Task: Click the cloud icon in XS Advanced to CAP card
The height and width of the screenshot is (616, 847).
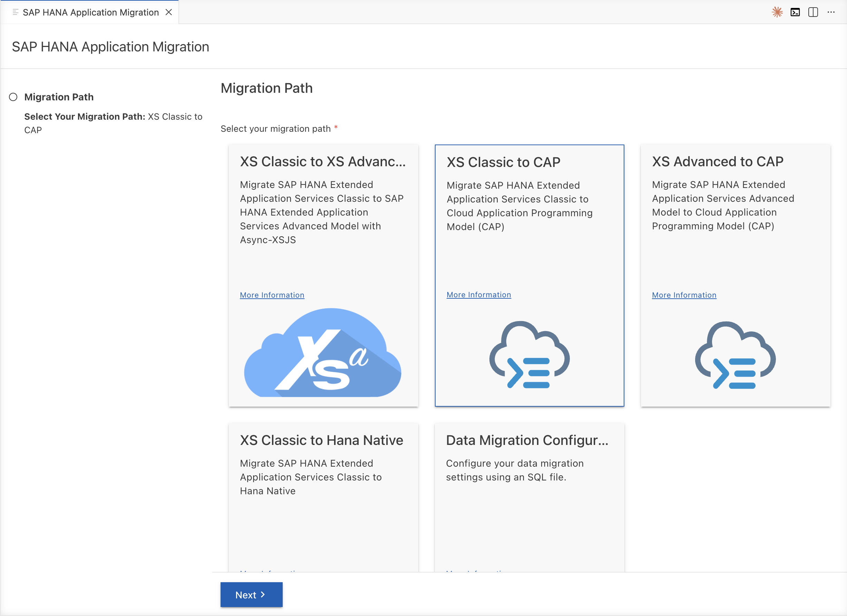Action: coord(735,355)
